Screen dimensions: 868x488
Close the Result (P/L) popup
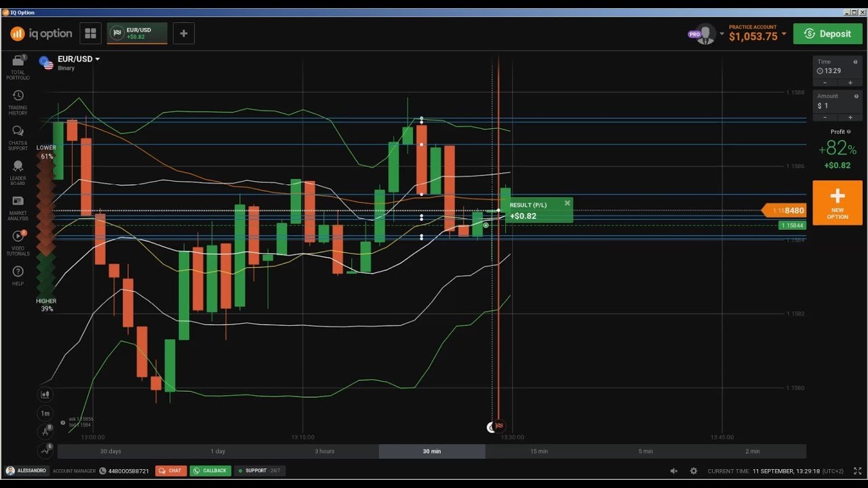click(x=568, y=203)
